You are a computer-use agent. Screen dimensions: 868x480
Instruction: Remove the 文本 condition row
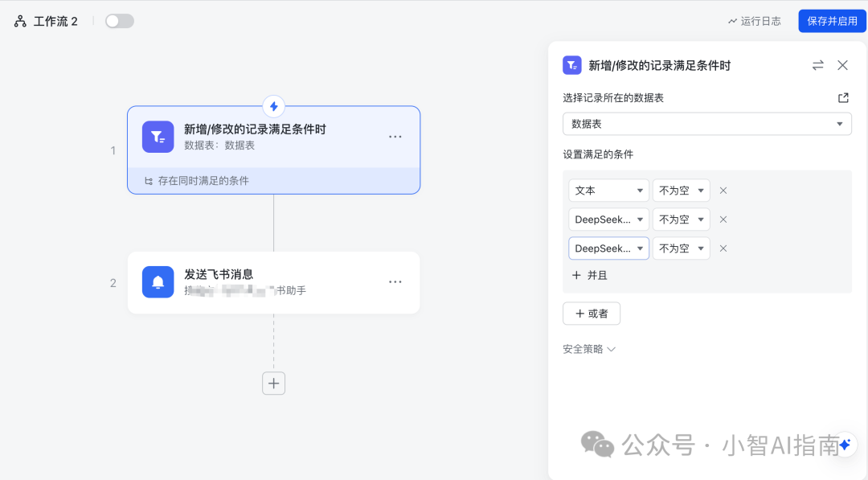pyautogui.click(x=723, y=191)
